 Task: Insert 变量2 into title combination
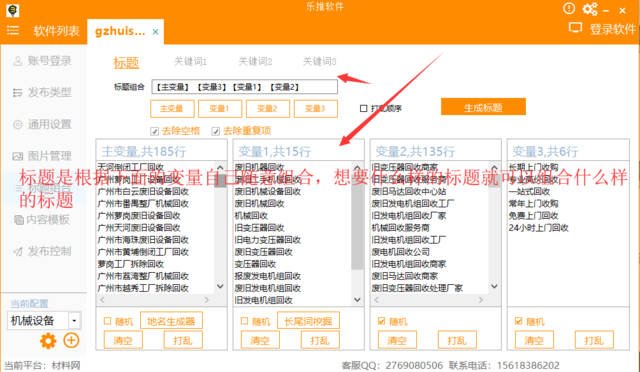click(267, 109)
